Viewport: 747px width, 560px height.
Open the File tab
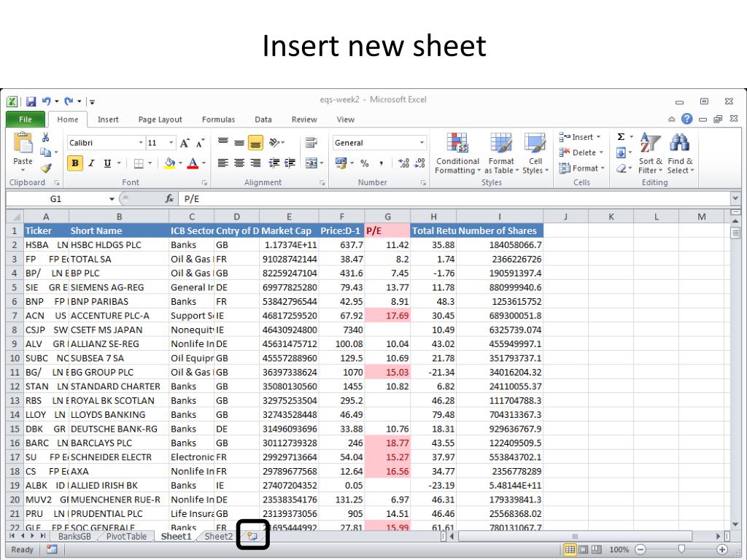[26, 119]
